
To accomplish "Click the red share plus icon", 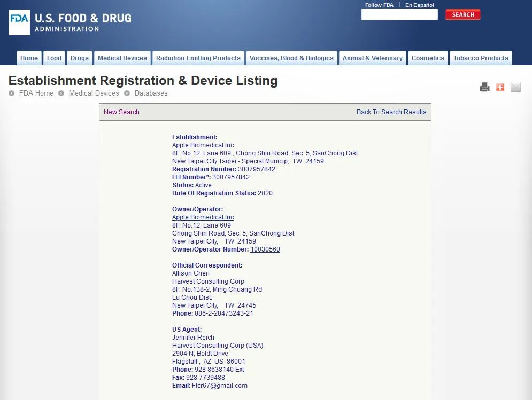I will (x=500, y=87).
